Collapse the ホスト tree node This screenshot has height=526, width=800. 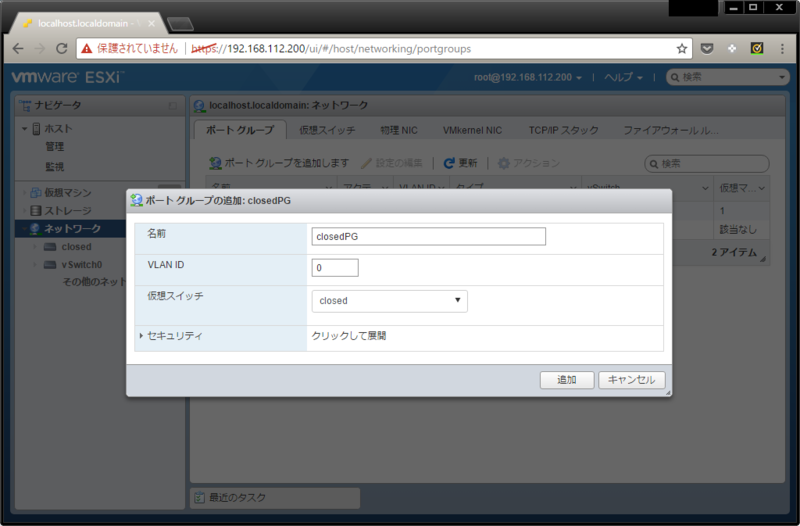24,129
